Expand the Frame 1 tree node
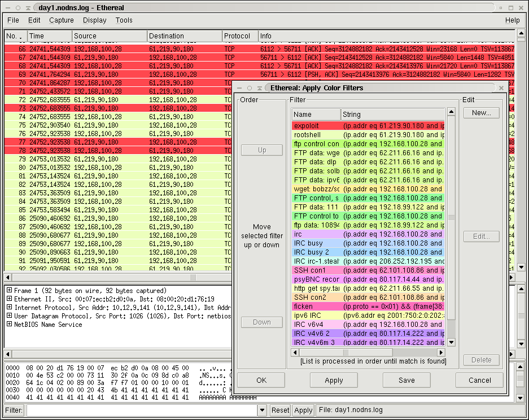 tap(9, 290)
